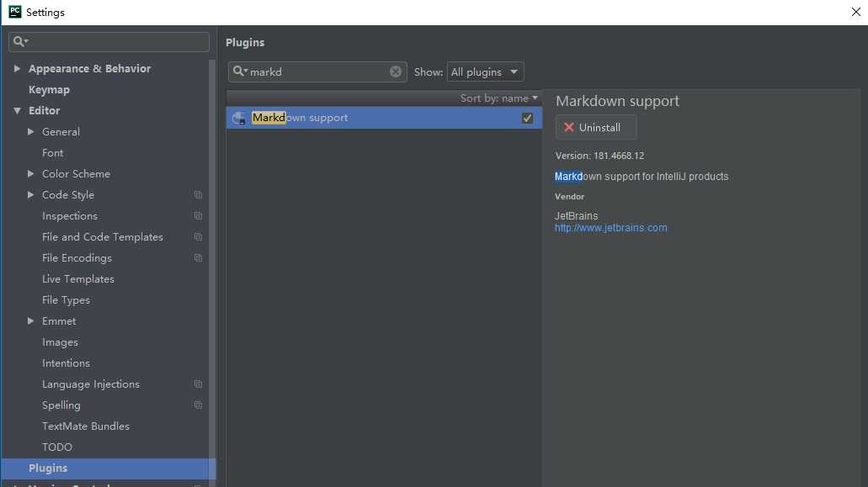Screen dimensions: 868x487
Task: Select Language Injections
Action: 91,384
